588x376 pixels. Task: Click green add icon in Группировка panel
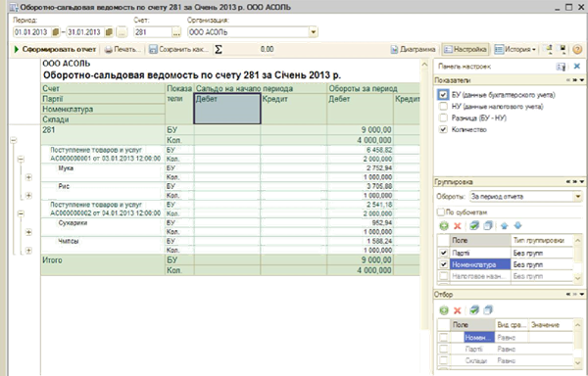coord(444,226)
